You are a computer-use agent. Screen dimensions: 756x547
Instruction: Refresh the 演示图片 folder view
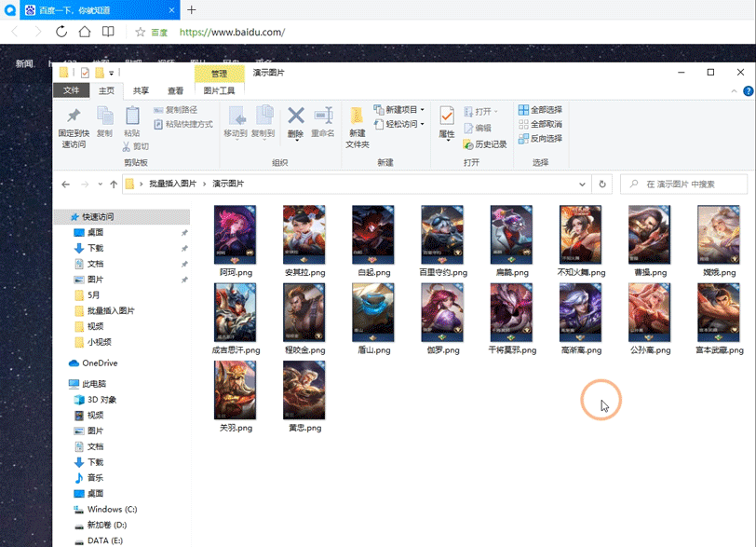pos(603,184)
